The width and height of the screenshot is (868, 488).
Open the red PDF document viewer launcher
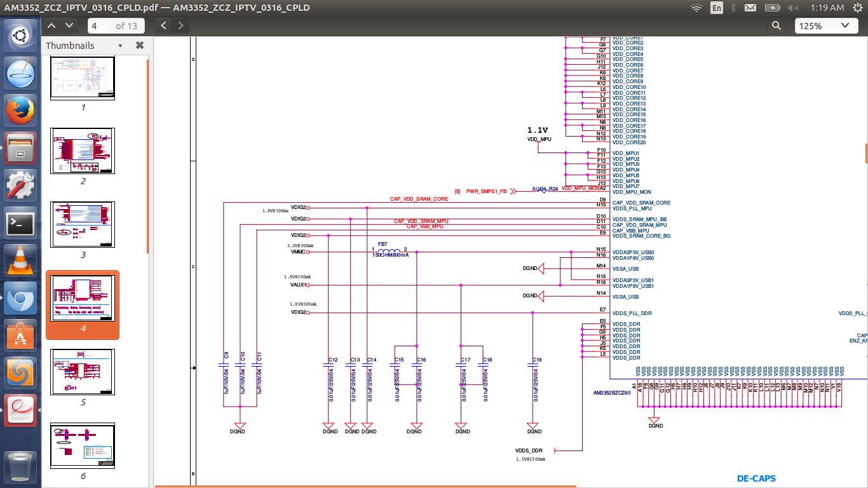coord(20,410)
